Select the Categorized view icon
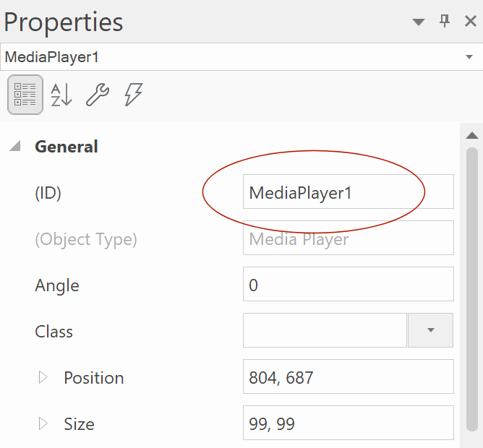Image resolution: width=483 pixels, height=448 pixels. [25, 95]
